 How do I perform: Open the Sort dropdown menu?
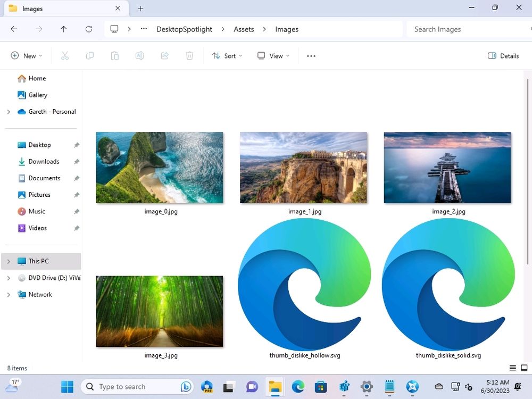(227, 56)
